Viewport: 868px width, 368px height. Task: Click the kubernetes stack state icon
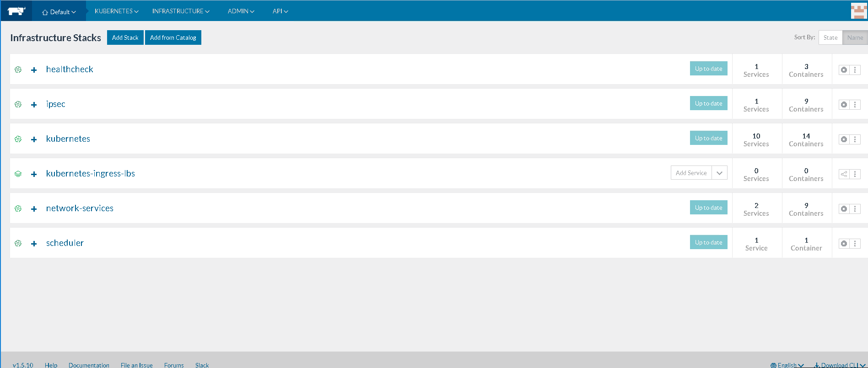click(18, 139)
